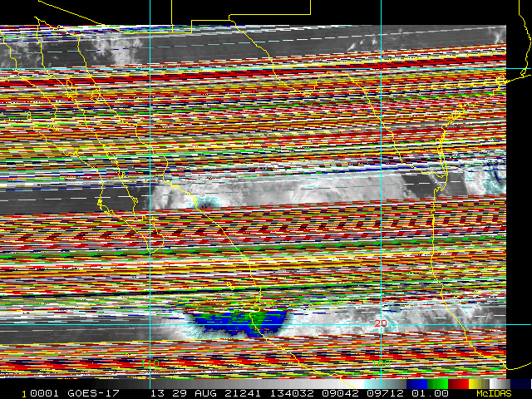This screenshot has width=532, height=399.
Task: Click the GOES-17 satellite label
Action: pyautogui.click(x=93, y=393)
